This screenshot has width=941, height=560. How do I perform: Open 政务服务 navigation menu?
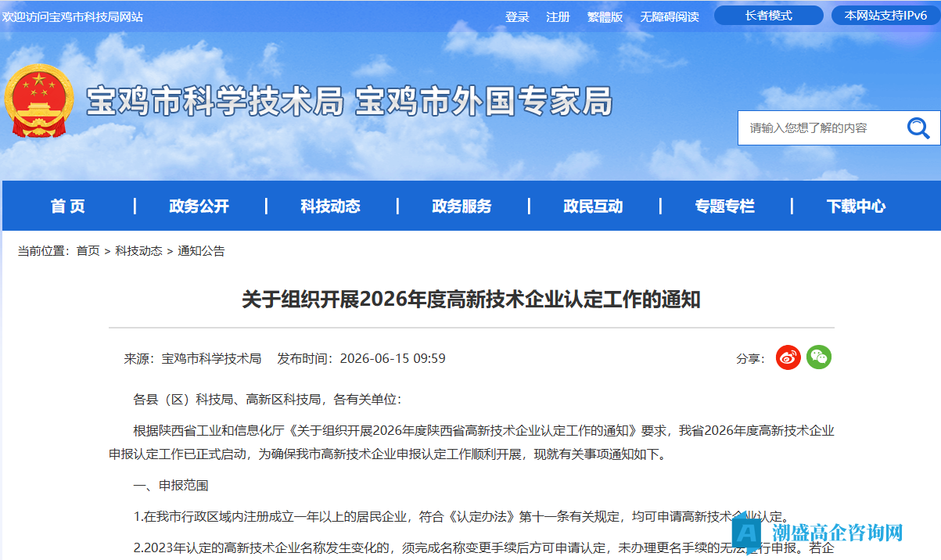462,206
